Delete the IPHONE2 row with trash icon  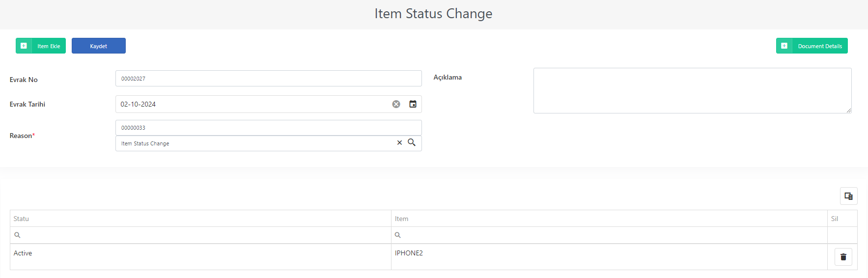point(843,257)
